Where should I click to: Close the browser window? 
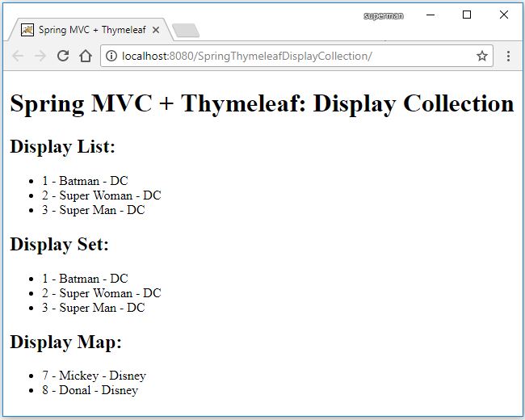tap(504, 15)
